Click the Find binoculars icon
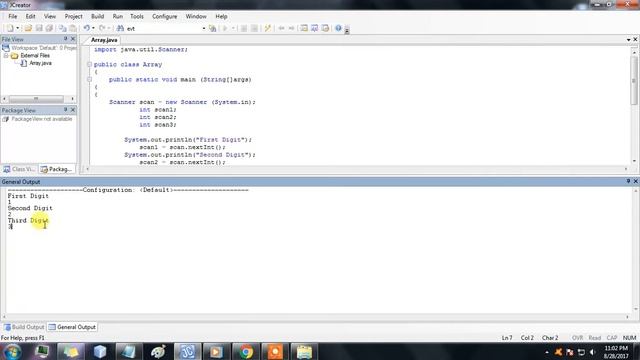This screenshot has width=640, height=360. coord(120,28)
